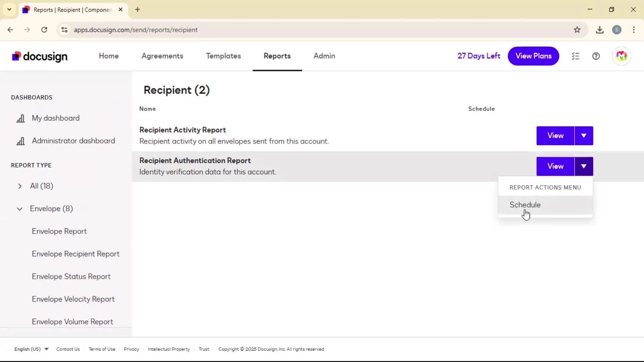
Task: Select Schedule from report actions menu
Action: [x=545, y=205]
